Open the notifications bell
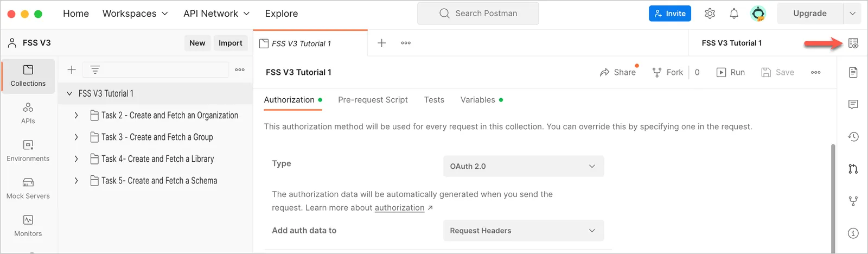Viewport: 868px width, 254px height. (734, 14)
